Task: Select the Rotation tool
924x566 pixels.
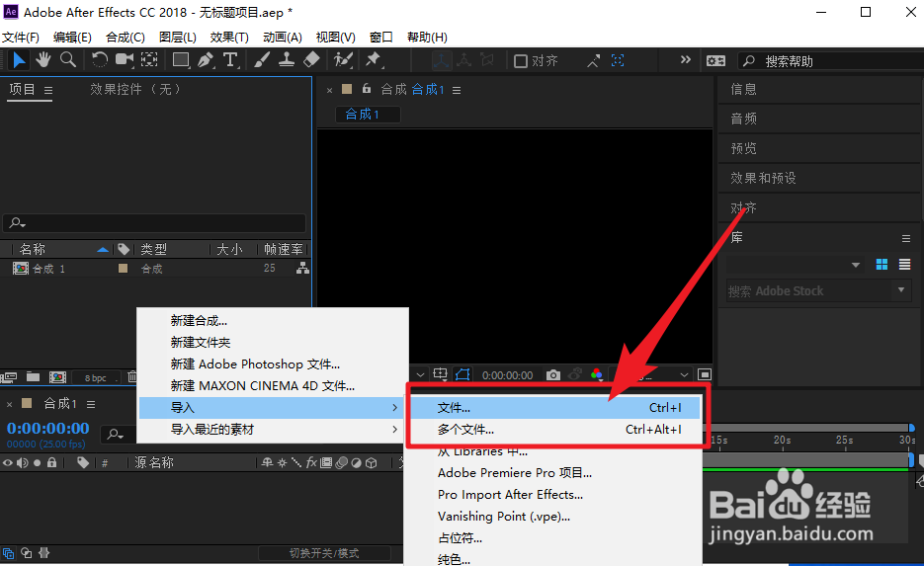Action: [99, 60]
